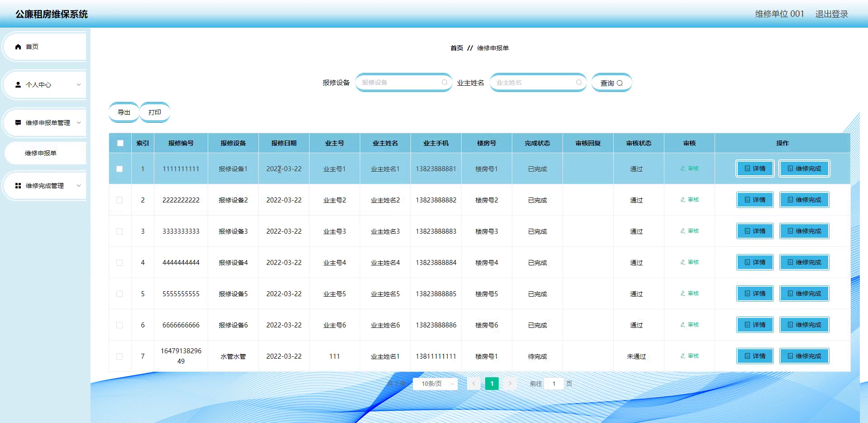Open 首页 in the sidebar
This screenshot has height=423, width=868.
(x=44, y=47)
